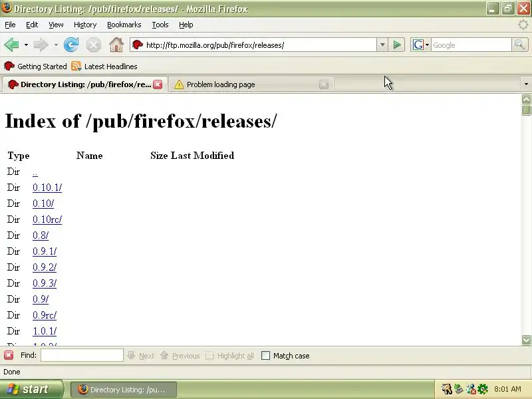Close the Directory Listing tab
The width and height of the screenshot is (532, 399).
coord(158,84)
